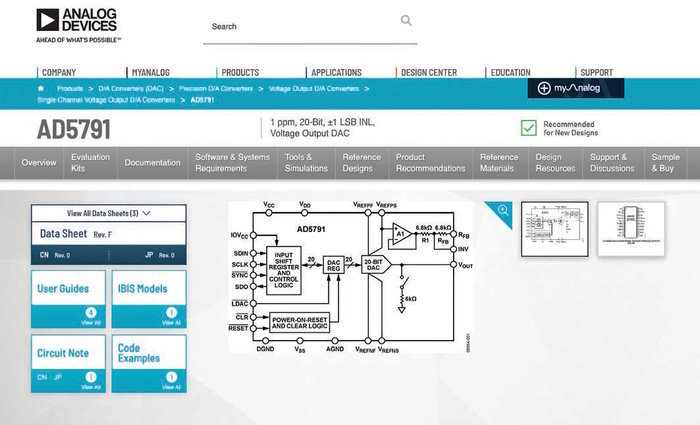Open the Reference Designs tab
Image resolution: width=700 pixels, height=425 pixels.
pos(362,162)
